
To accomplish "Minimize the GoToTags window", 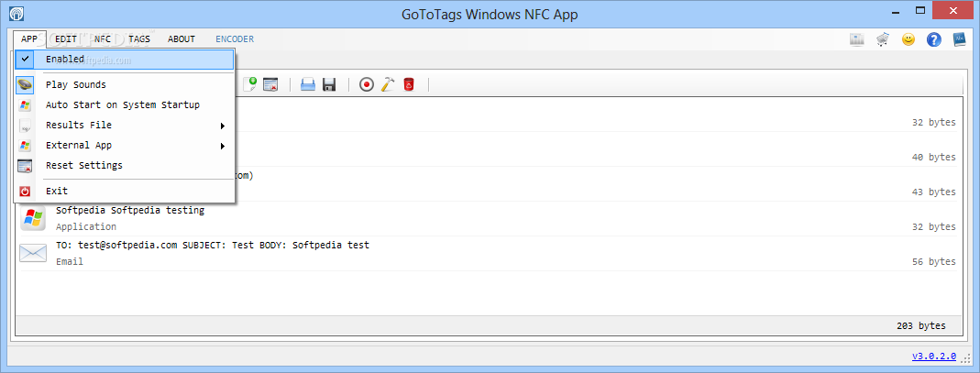I will pos(894,11).
